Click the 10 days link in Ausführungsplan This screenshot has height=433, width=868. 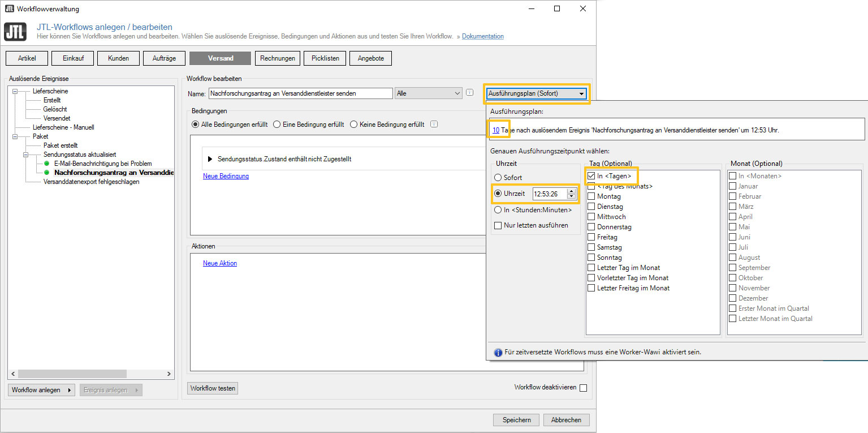(495, 130)
